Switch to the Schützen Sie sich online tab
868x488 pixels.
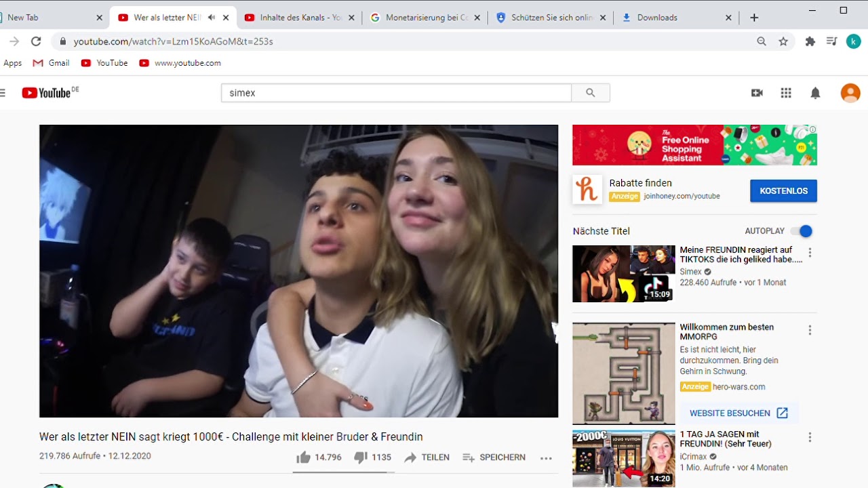click(x=551, y=18)
